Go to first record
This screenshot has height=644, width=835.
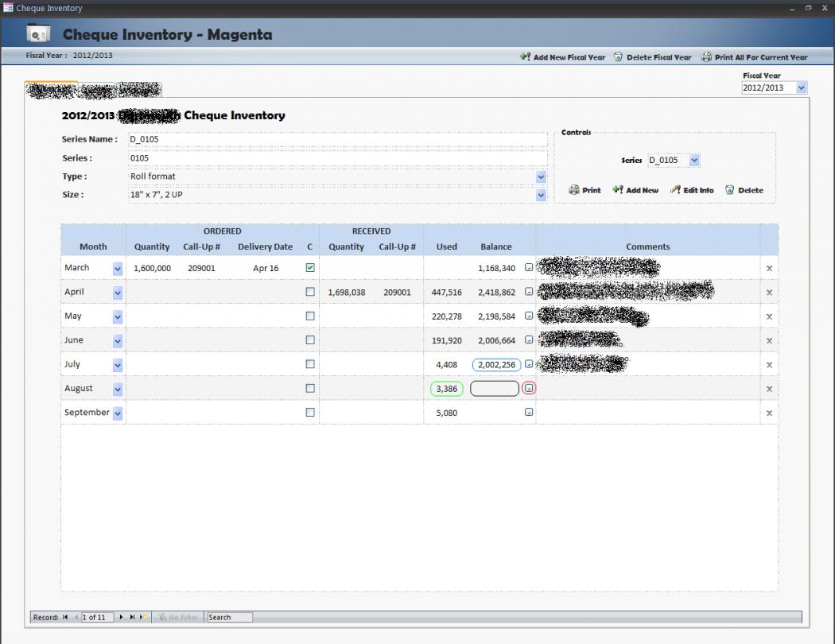[x=65, y=618]
